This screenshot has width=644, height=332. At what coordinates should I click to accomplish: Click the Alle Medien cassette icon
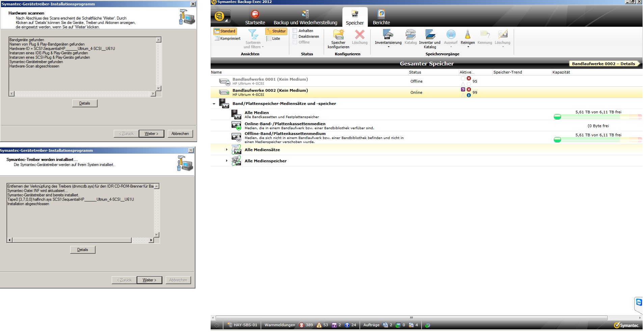tap(236, 114)
